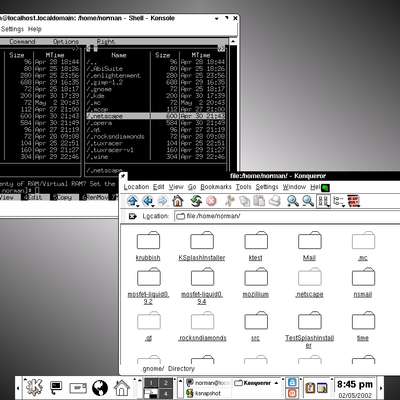
Task: Clear the Location bar with the black arrow icon
Action: point(132,216)
